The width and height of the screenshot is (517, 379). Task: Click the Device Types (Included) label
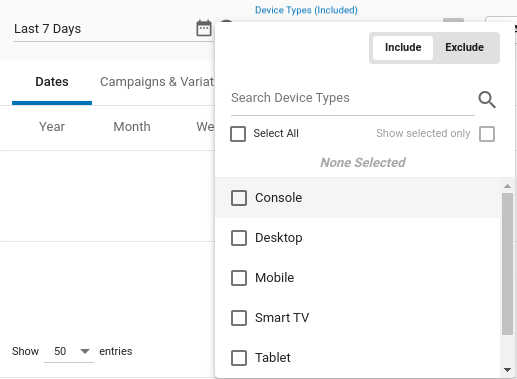pos(306,10)
